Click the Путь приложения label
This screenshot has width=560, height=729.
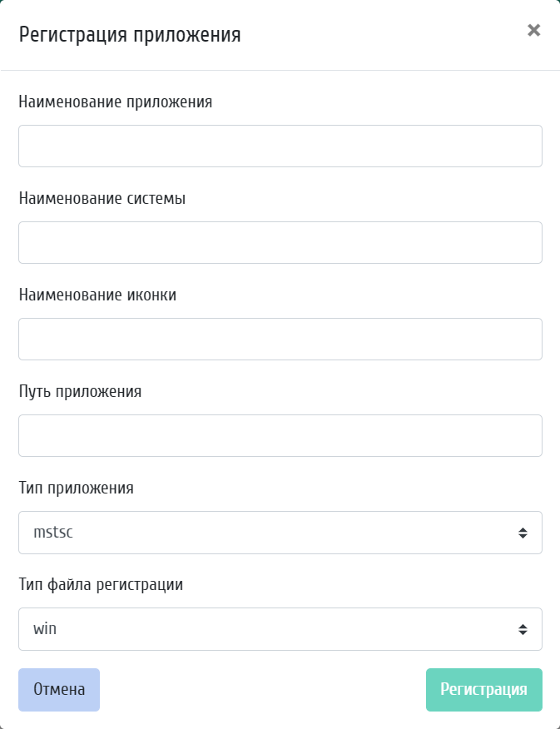coord(80,391)
